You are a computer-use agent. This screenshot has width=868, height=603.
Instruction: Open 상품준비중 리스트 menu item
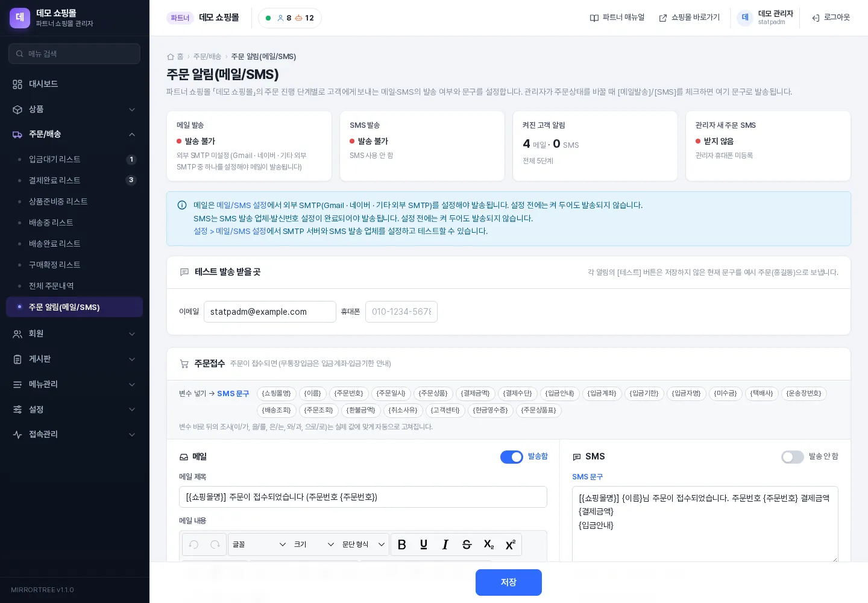tap(74, 202)
